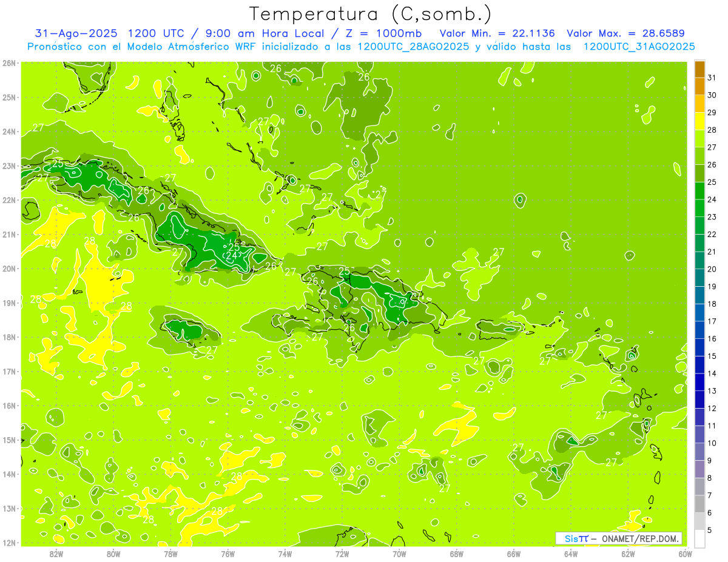Click the '17N' latitude axis label
Screen dimensions: 728x562
pyautogui.click(x=8, y=372)
